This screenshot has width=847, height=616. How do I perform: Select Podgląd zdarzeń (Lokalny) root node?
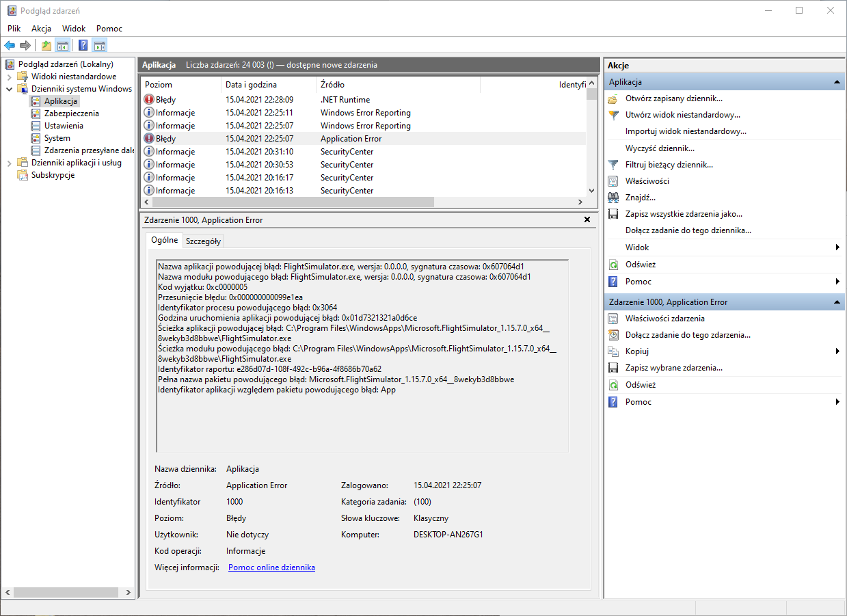(66, 64)
